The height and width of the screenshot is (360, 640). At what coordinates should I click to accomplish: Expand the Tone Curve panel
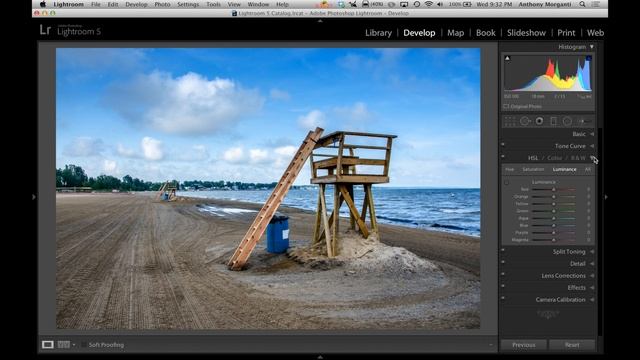(x=592, y=146)
